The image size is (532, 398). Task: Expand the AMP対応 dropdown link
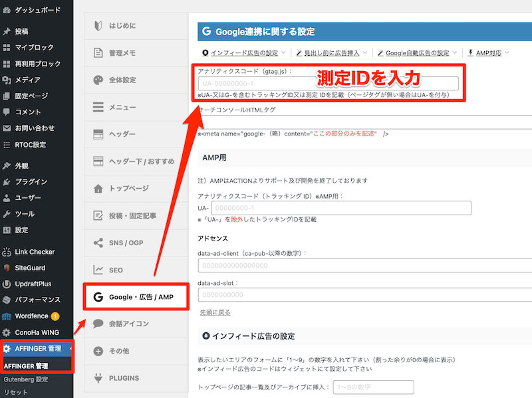(x=489, y=52)
